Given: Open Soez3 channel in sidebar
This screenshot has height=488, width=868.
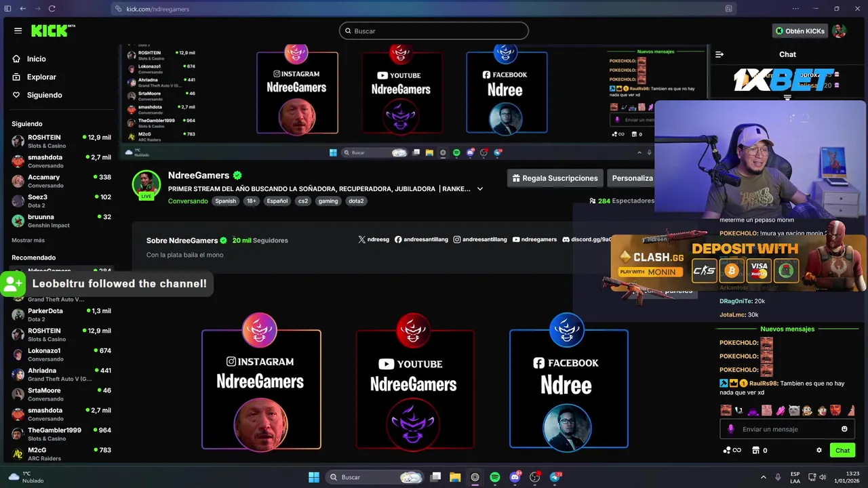Looking at the screenshot, I should pos(61,201).
